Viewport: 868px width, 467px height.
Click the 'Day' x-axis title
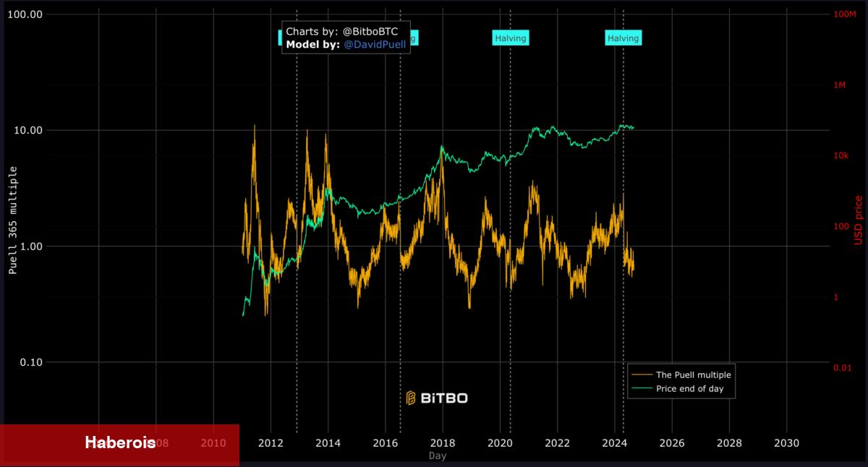(437, 455)
